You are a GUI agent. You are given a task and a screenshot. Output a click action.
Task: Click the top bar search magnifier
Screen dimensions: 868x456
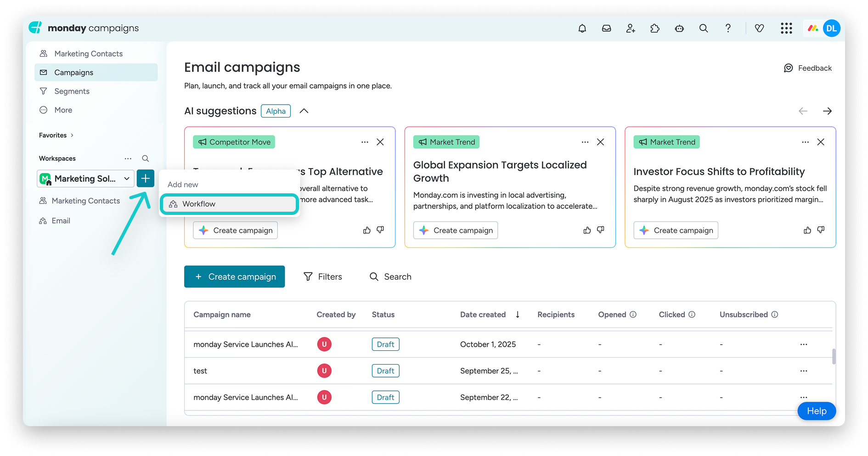704,28
